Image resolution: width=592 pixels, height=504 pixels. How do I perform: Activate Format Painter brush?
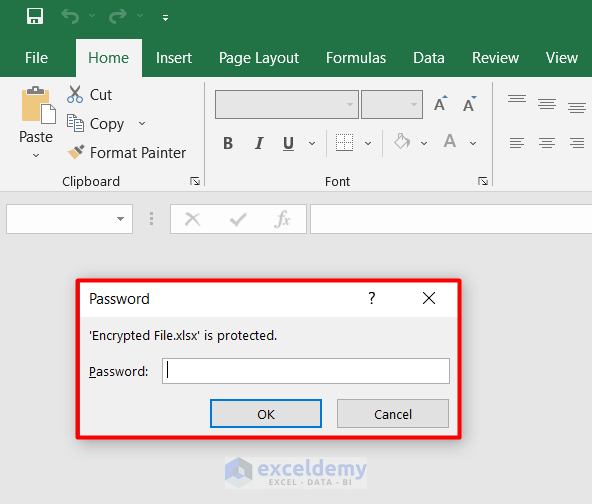tap(126, 153)
